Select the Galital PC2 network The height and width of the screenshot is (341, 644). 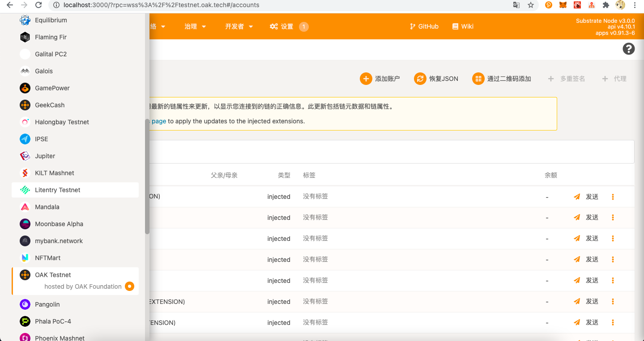[x=75, y=54]
